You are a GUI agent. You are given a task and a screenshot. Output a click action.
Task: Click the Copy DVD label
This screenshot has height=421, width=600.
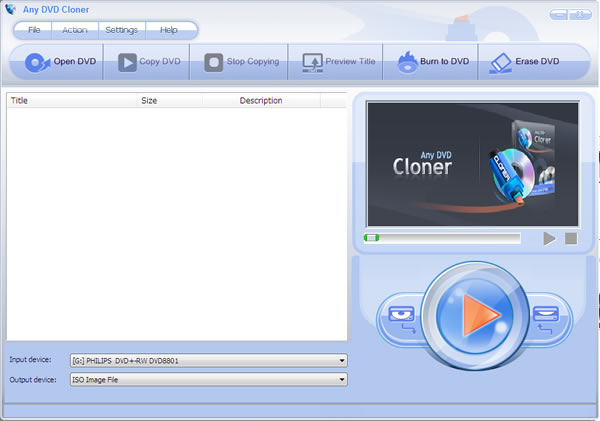click(x=160, y=61)
